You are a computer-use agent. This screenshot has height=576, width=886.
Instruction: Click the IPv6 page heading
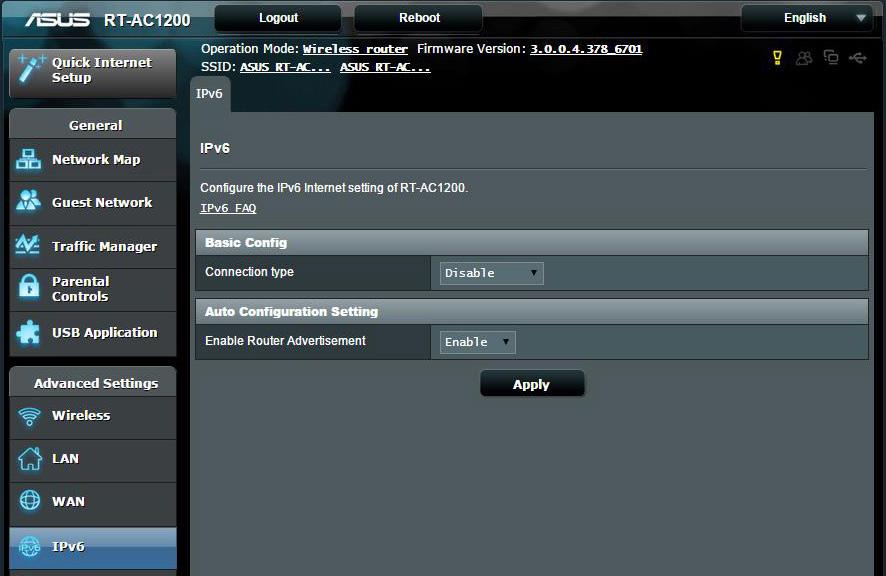215,148
